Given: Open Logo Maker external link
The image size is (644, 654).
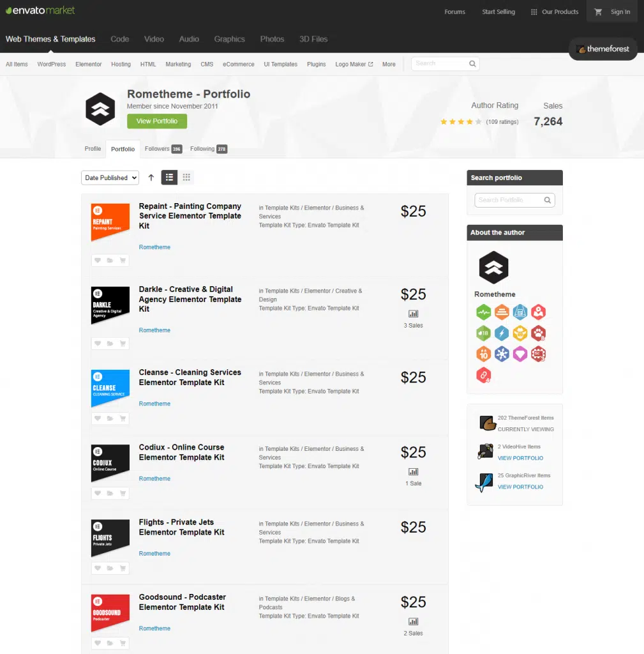Looking at the screenshot, I should tap(354, 65).
